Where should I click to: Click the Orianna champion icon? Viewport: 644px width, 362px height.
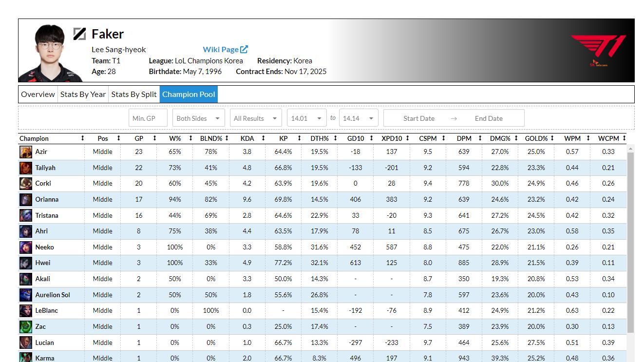coord(26,199)
